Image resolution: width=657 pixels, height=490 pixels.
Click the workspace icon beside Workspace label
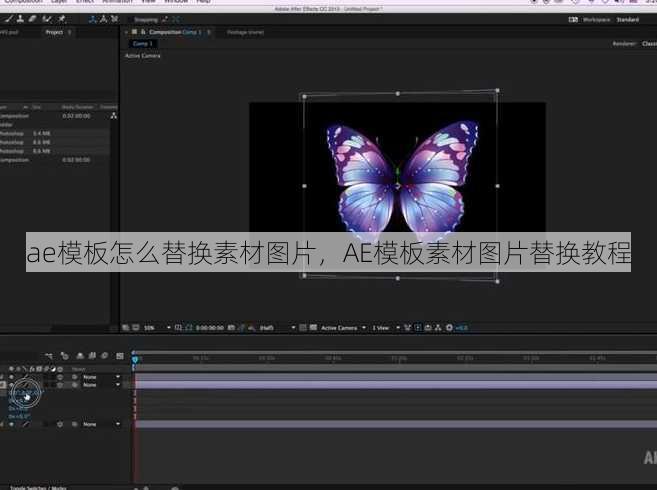click(x=573, y=20)
